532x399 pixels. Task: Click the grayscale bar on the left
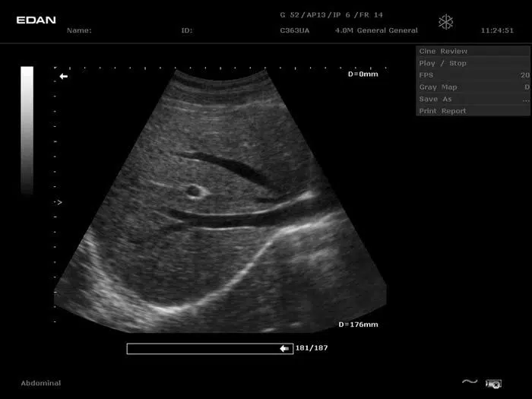click(x=27, y=129)
